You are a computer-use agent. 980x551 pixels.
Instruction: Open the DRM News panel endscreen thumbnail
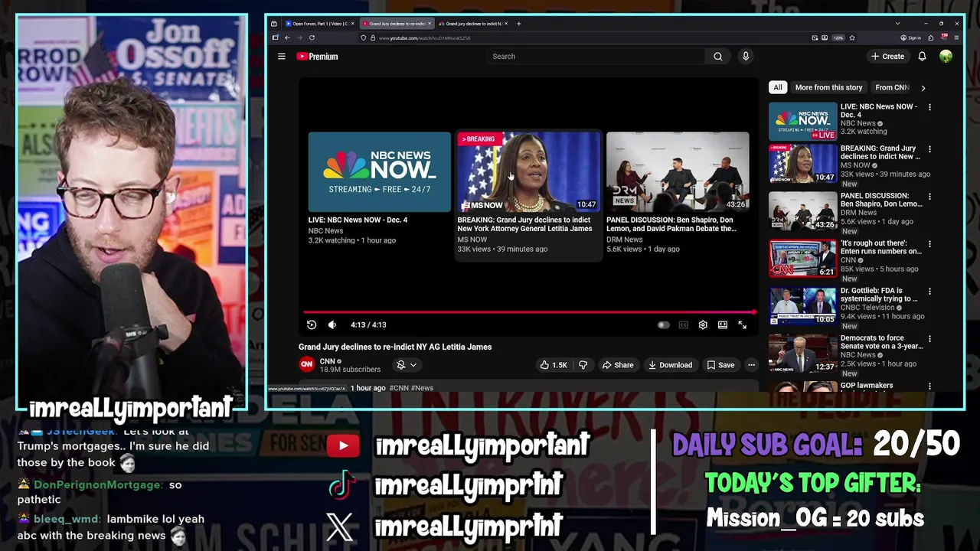click(x=678, y=171)
